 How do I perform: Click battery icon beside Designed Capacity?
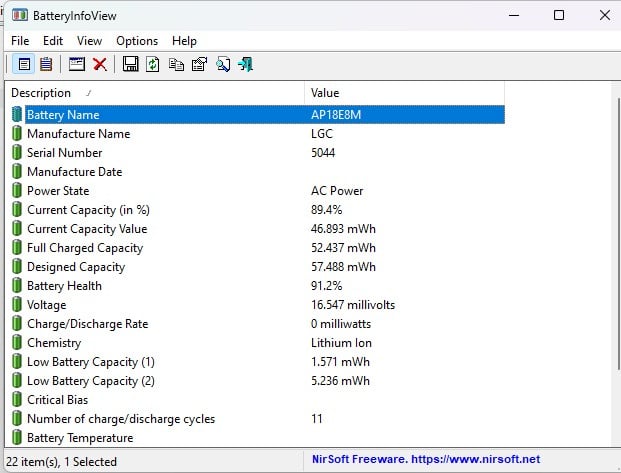(17, 267)
